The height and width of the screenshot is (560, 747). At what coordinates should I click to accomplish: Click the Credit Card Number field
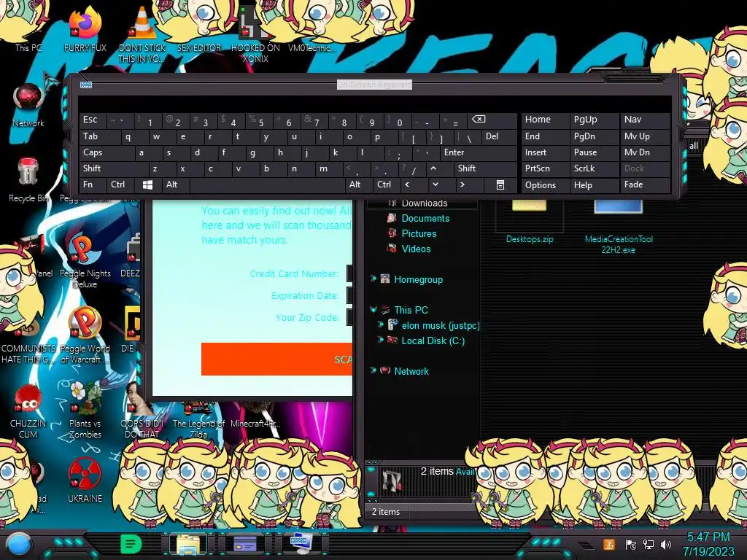tap(349, 273)
